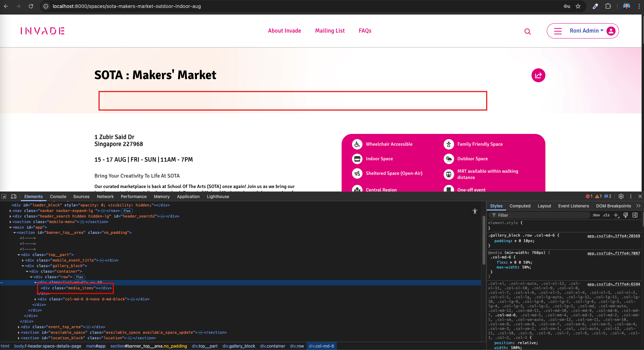Click the DevTools inspect element picker icon
Screen dimensions: 644x350
pos(4,196)
